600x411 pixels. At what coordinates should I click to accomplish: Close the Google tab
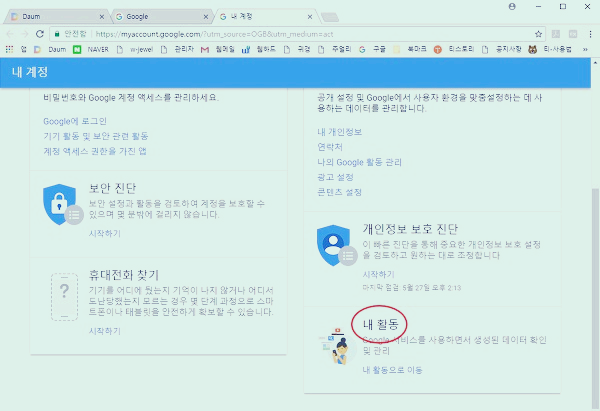206,17
